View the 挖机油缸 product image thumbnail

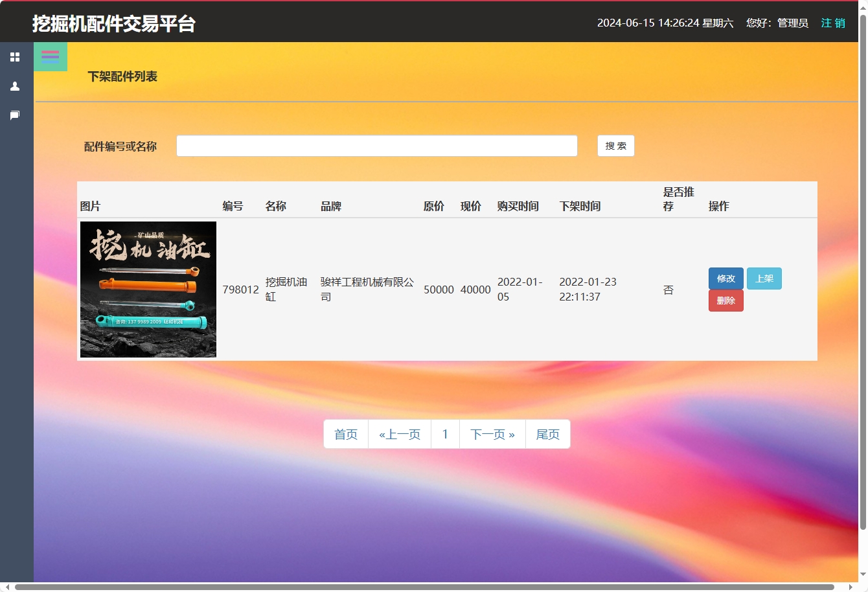pos(148,290)
